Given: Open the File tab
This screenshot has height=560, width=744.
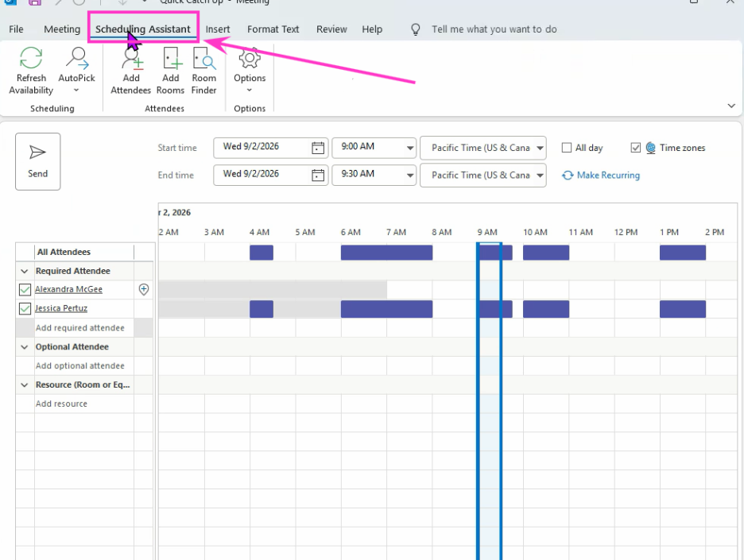Looking at the screenshot, I should click(x=16, y=29).
